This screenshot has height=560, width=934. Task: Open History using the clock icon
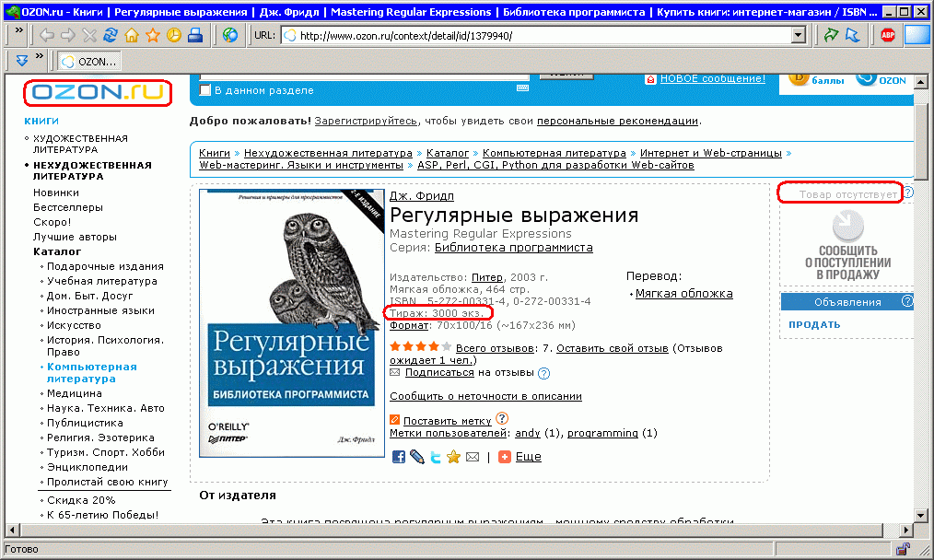pyautogui.click(x=174, y=36)
